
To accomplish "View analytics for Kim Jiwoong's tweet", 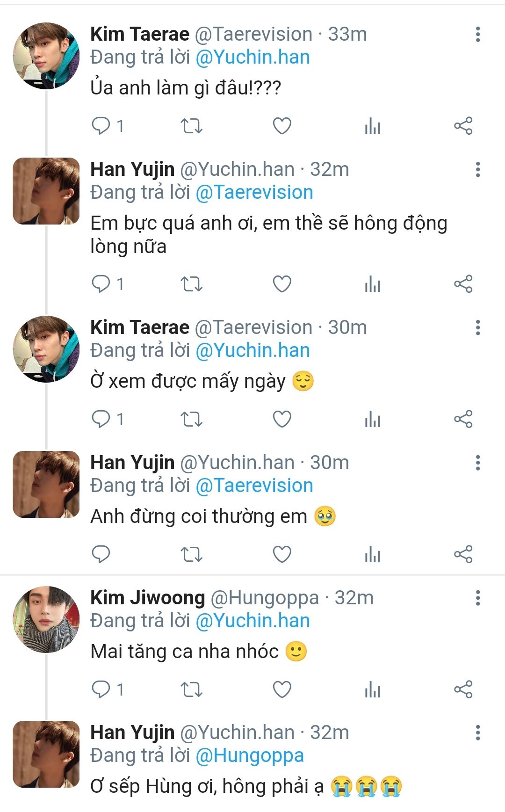I will (x=373, y=689).
